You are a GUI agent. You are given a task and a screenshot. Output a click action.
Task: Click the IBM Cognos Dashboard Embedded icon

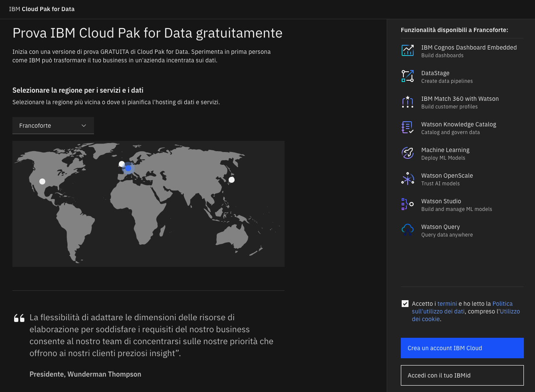408,50
